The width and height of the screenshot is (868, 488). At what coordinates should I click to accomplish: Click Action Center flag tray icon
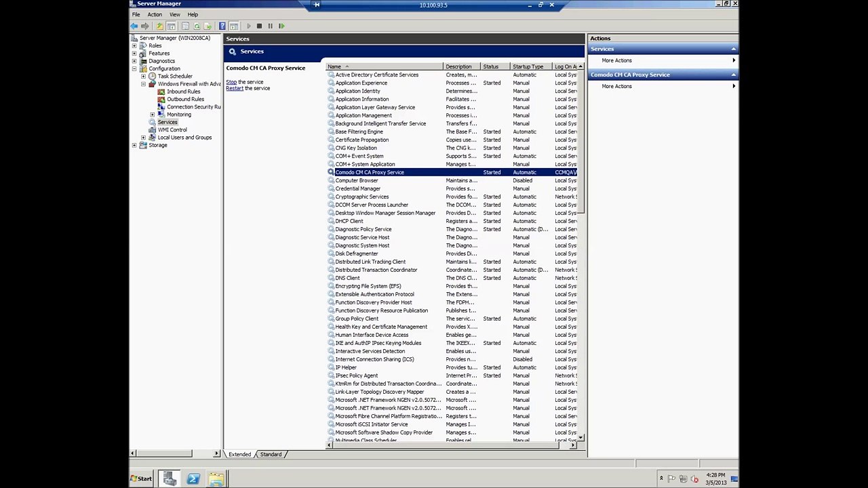click(x=671, y=479)
